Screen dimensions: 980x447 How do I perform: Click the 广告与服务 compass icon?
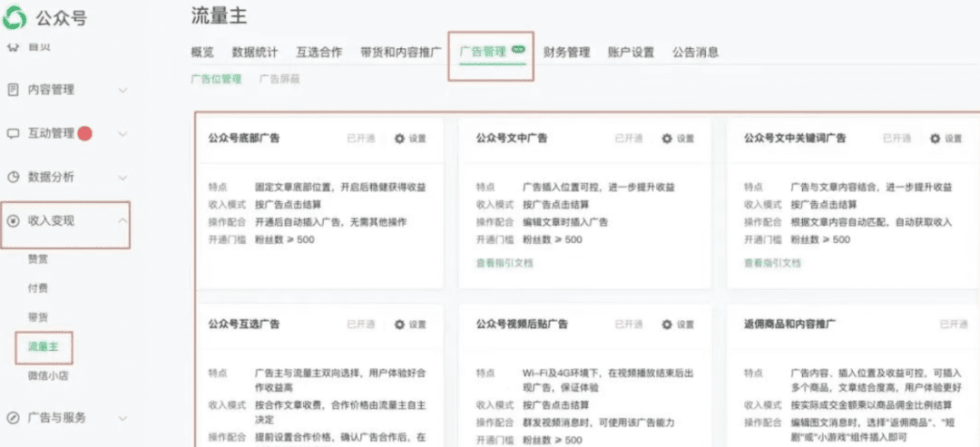point(13,418)
